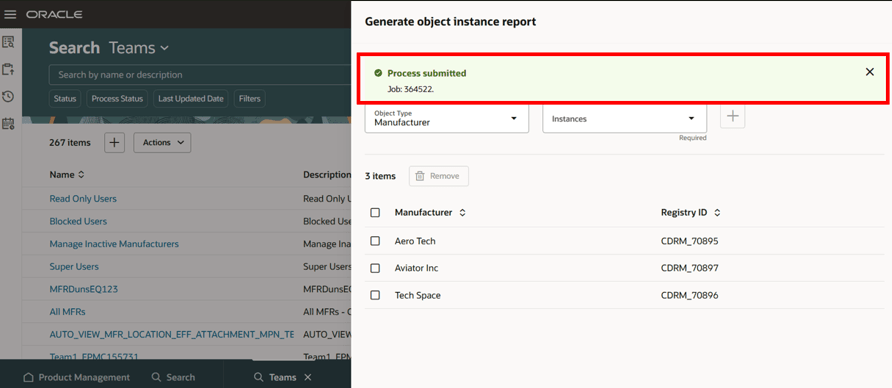892x388 pixels.
Task: Open the clipboard export sidebar icon
Action: point(8,69)
